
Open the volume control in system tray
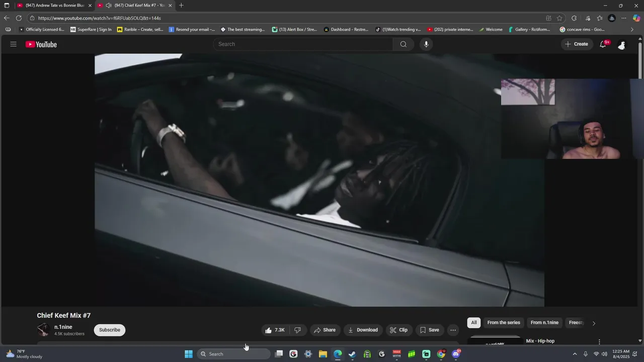point(604,354)
